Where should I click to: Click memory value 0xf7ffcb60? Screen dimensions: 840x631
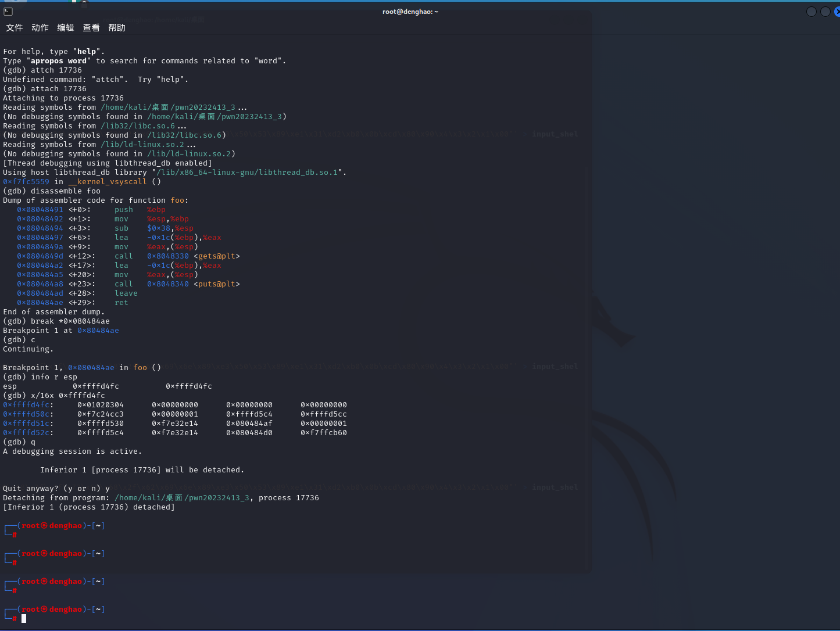324,433
